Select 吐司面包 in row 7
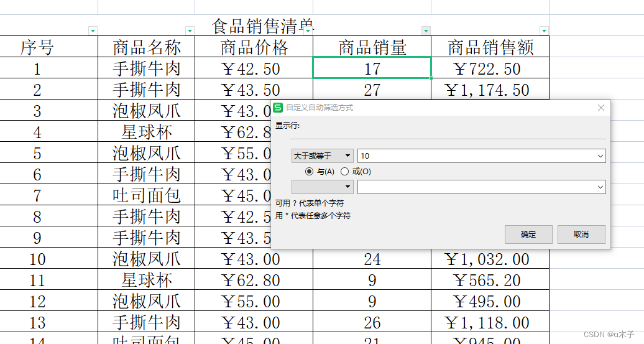 click(146, 195)
